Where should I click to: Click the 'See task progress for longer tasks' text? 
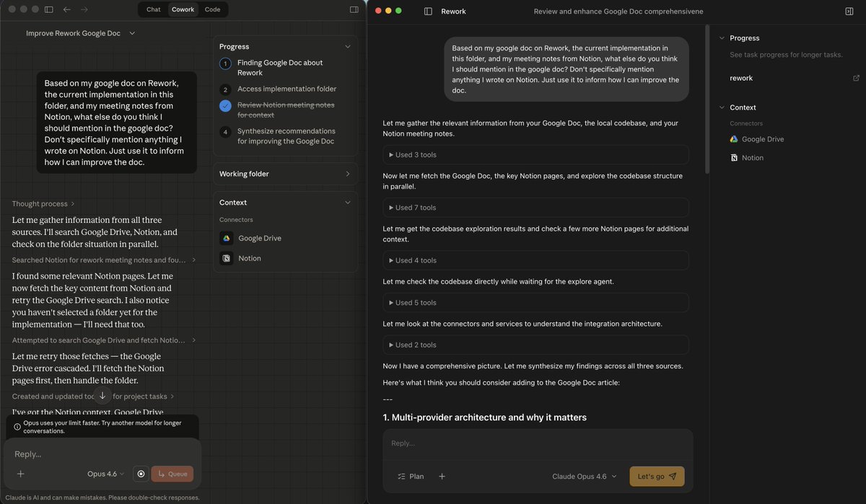pos(786,55)
